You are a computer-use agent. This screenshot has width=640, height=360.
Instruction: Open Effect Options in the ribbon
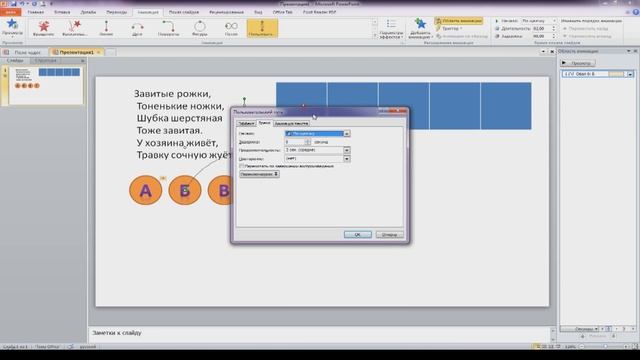click(x=391, y=29)
